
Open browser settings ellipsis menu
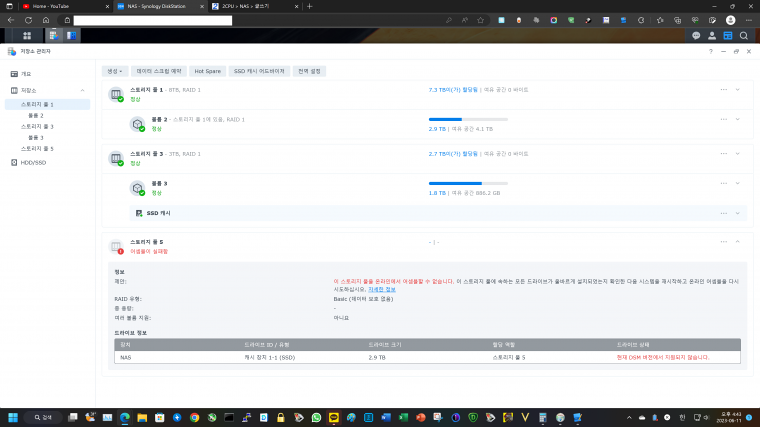click(x=748, y=20)
